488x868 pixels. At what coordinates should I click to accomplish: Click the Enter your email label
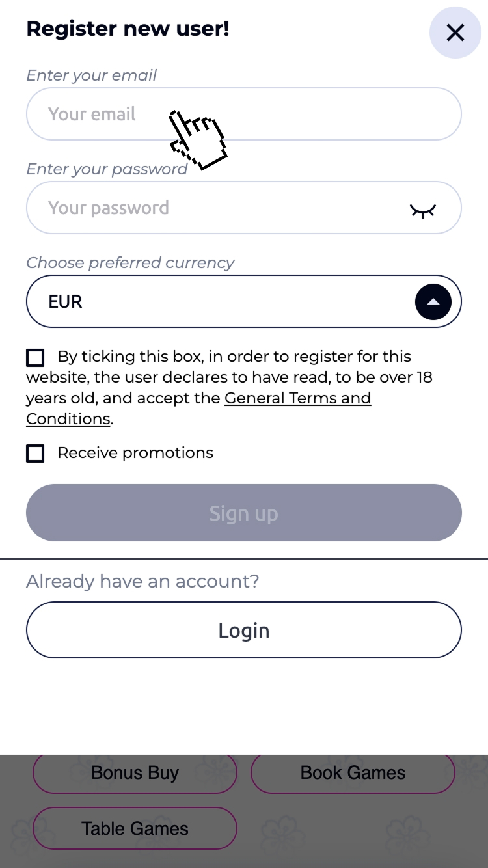tap(91, 75)
